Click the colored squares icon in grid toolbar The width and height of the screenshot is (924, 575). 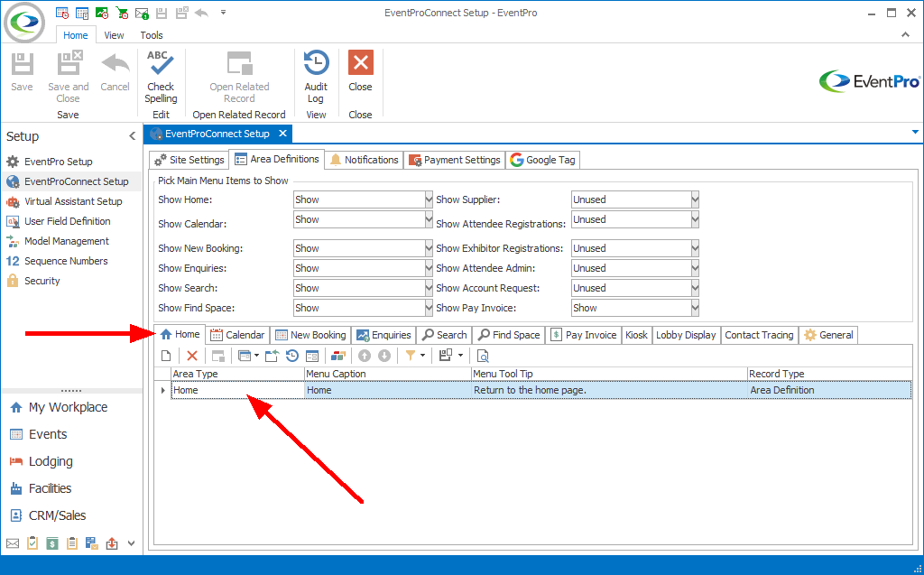(338, 356)
